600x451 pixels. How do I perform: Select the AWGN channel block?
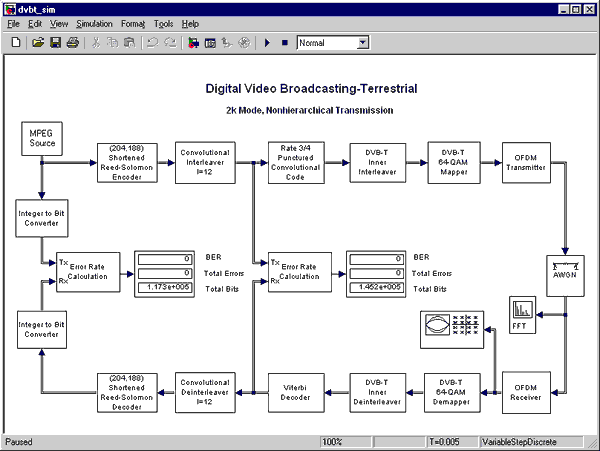pyautogui.click(x=565, y=276)
